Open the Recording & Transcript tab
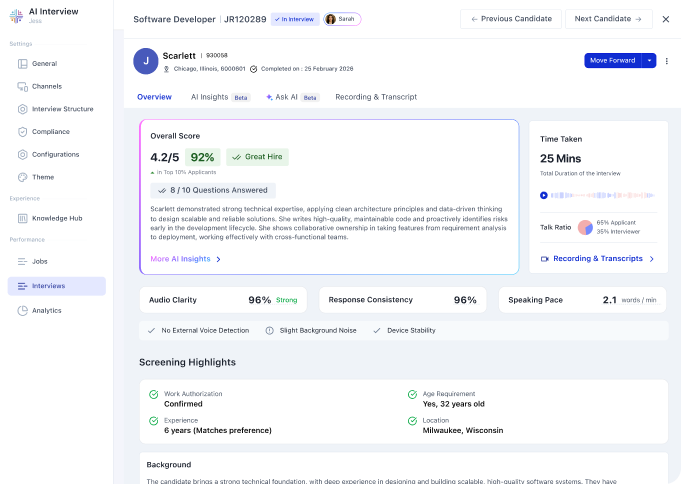The height and width of the screenshot is (484, 681). point(375,97)
